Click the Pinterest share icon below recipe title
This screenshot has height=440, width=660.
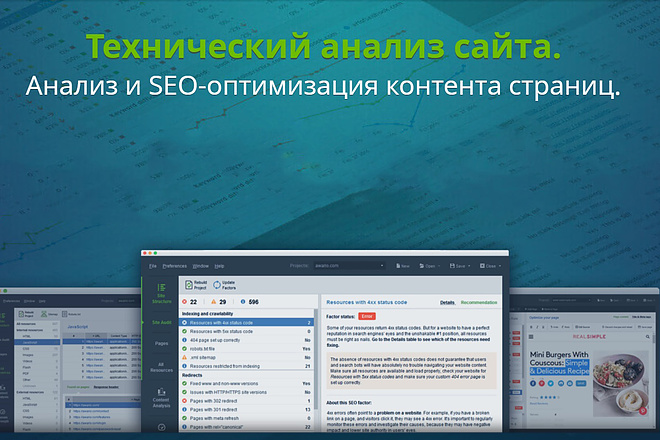click(542, 384)
